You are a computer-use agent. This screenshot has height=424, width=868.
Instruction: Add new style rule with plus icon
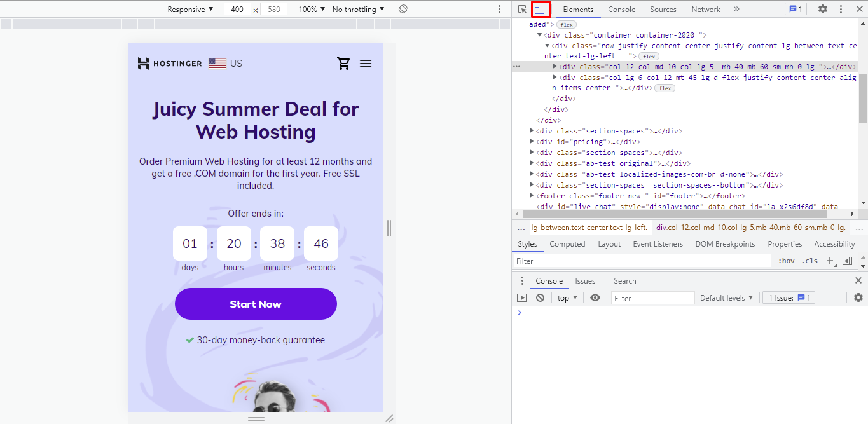click(x=829, y=261)
